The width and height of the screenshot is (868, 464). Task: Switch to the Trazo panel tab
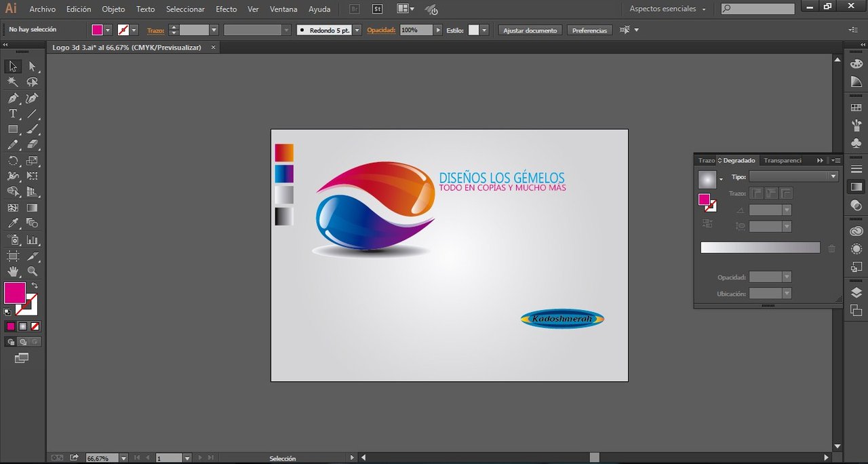click(x=706, y=161)
